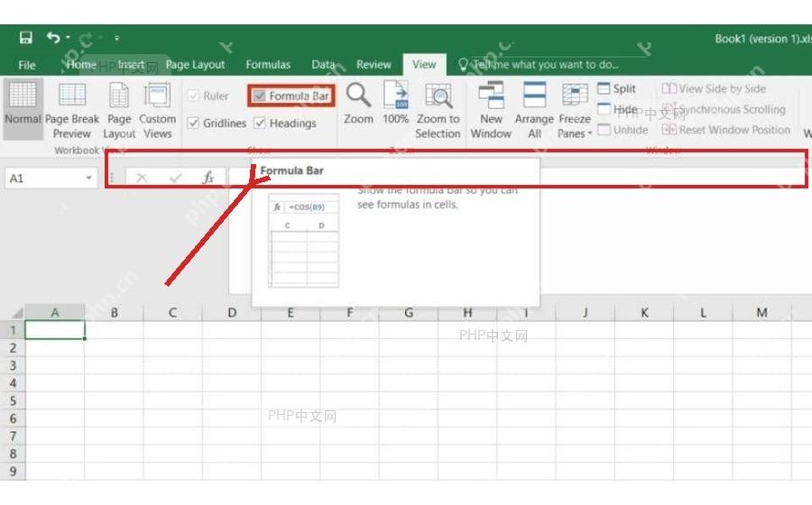
Task: Click Zoom to Selection
Action: (x=438, y=110)
